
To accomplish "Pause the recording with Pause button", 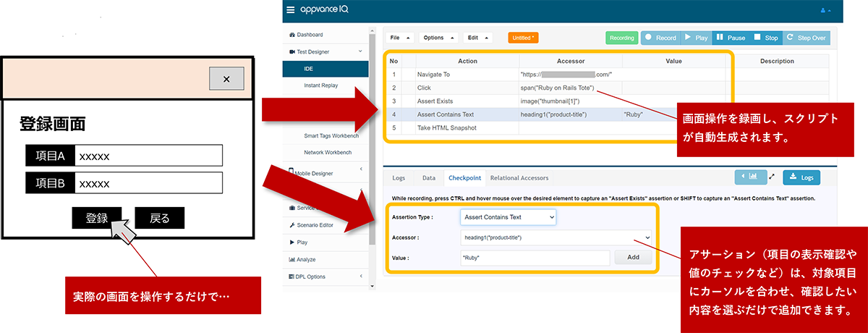I will pos(730,38).
